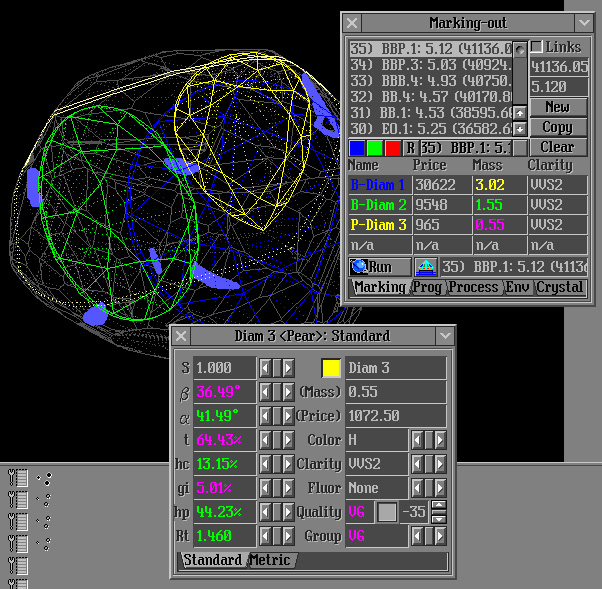This screenshot has width=602, height=589.
Task: Open the Marking-out window dropdown menu
Action: click(585, 22)
